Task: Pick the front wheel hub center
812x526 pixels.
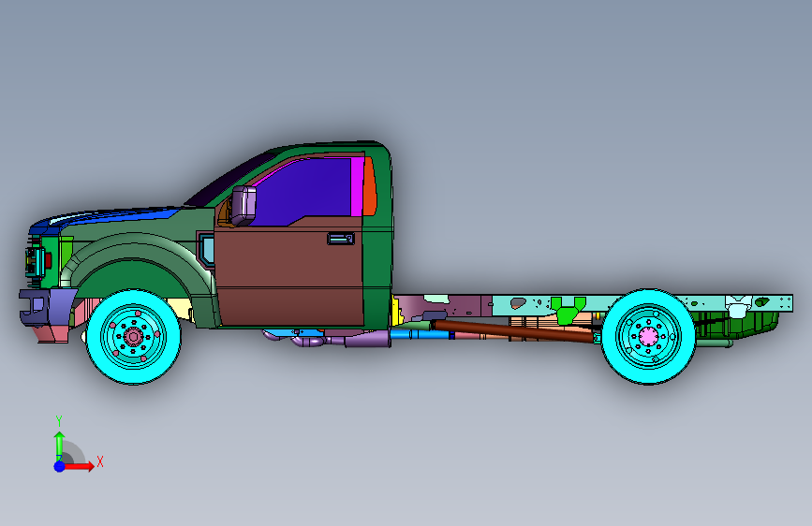Action: (134, 337)
